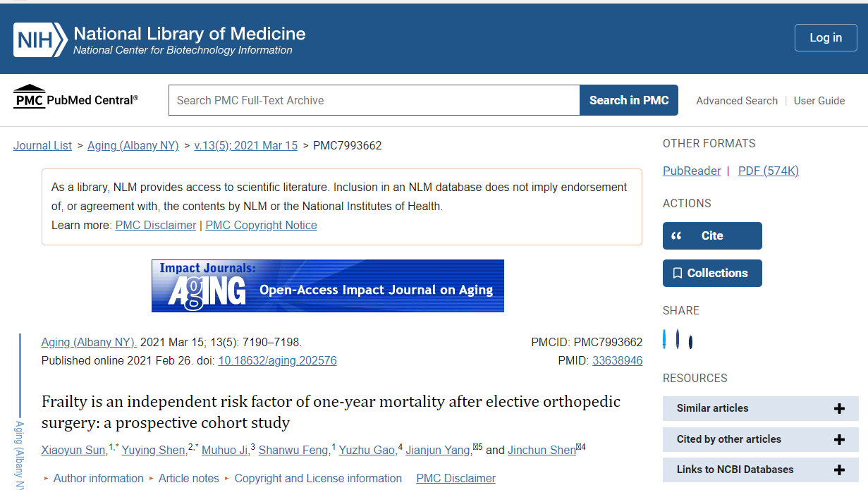Click the middle share icon
The width and height of the screenshot is (868, 490).
click(678, 339)
